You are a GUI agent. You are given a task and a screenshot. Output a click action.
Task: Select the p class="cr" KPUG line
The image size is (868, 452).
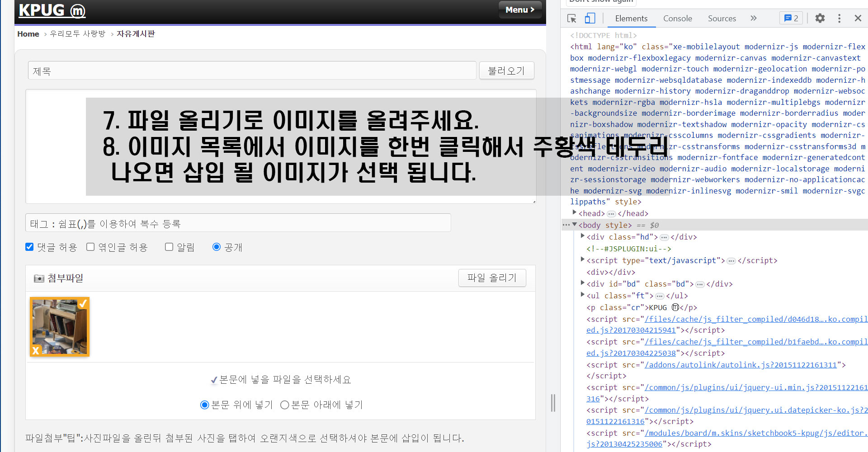(x=642, y=307)
